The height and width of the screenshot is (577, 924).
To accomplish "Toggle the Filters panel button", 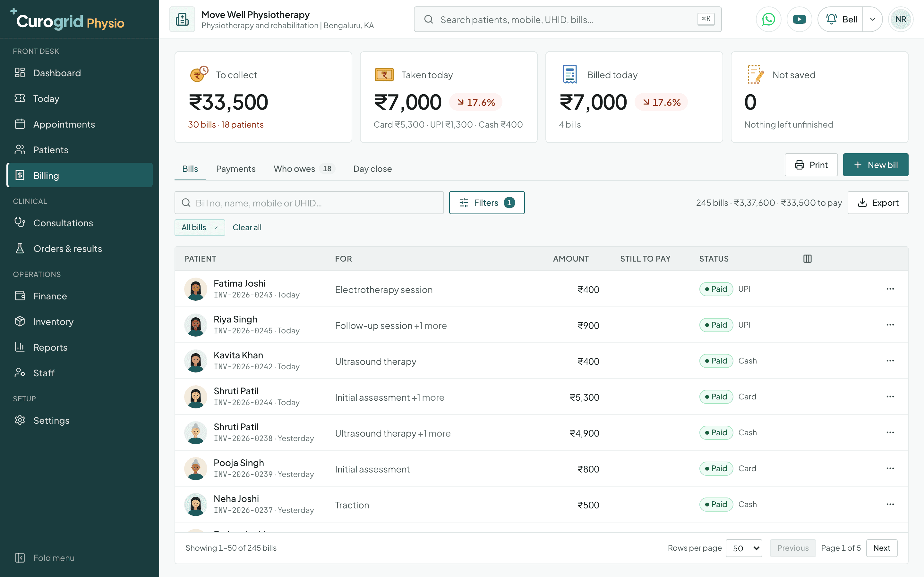I will (487, 203).
